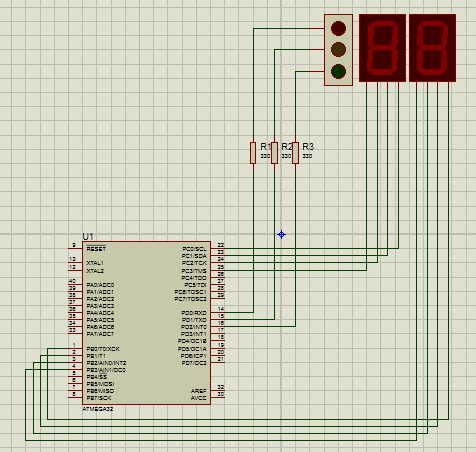
Task: Click the XTAL1 pin 13 stub
Action: (x=75, y=262)
